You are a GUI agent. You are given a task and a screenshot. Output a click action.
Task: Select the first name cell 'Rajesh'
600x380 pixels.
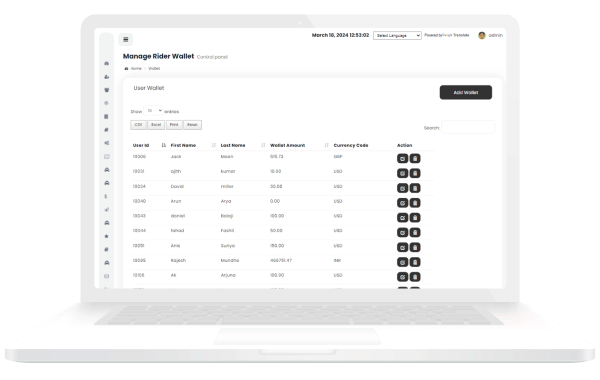point(178,261)
